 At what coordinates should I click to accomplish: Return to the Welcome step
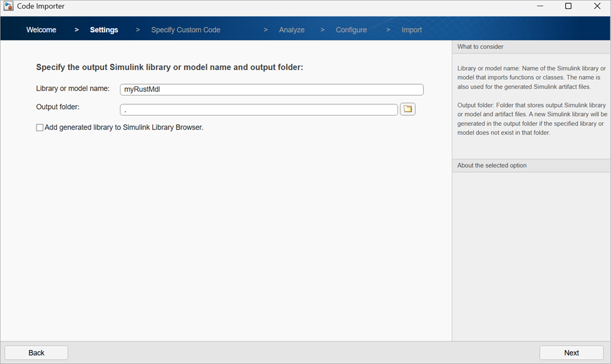pyautogui.click(x=41, y=29)
